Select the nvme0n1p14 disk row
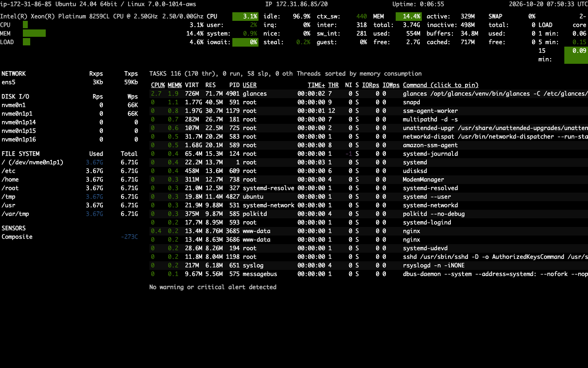This screenshot has height=368, width=588. 69,122
